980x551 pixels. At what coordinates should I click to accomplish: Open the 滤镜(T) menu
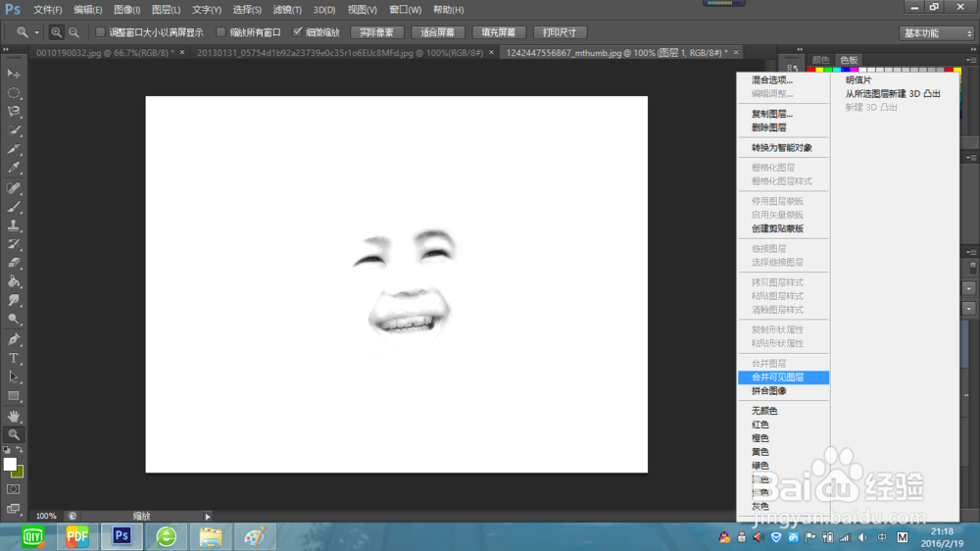tap(288, 10)
